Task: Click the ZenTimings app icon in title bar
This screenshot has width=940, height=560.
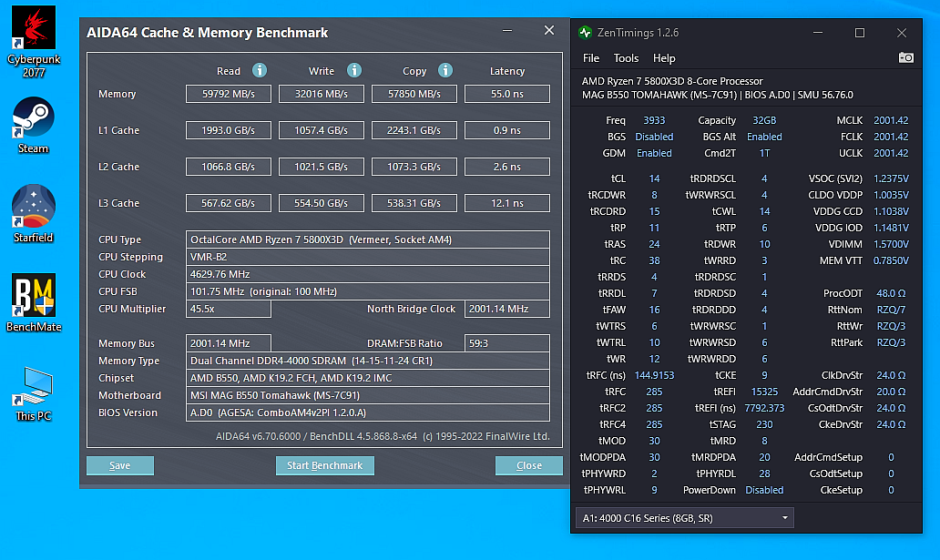Action: [x=585, y=33]
